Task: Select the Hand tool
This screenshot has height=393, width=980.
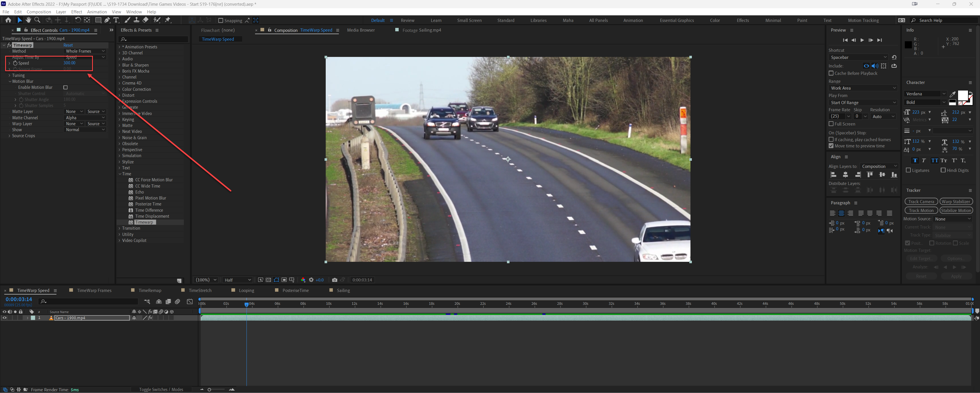Action: (x=28, y=20)
